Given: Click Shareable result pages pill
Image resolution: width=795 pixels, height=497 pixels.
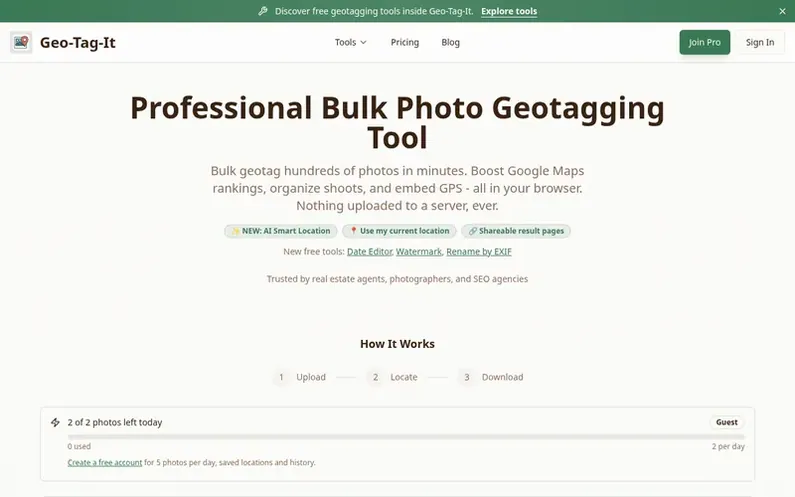Looking at the screenshot, I should [516, 231].
